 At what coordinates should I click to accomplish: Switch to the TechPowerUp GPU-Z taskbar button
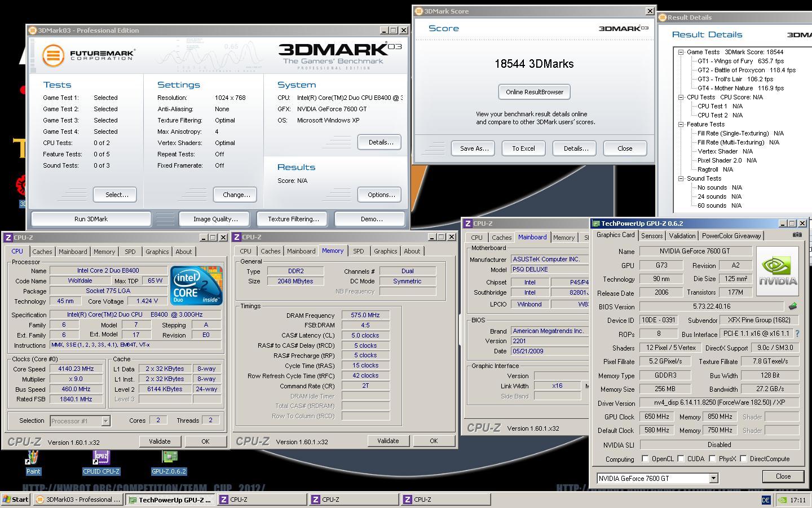(170, 500)
